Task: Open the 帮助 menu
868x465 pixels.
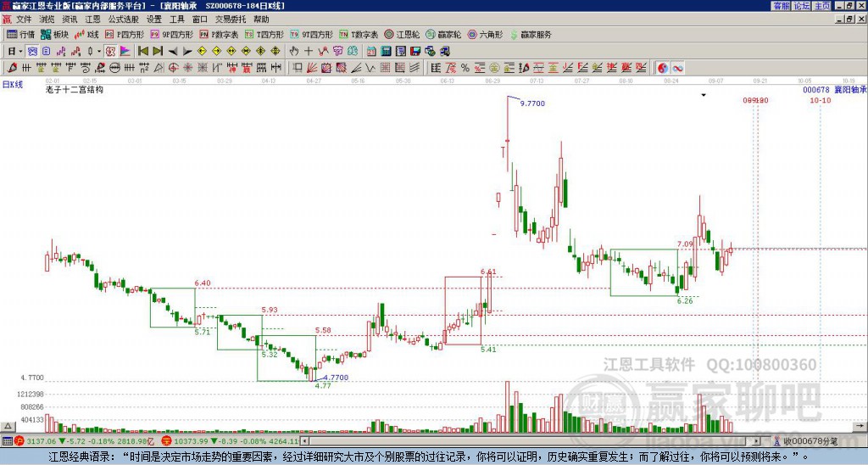Action: [x=261, y=20]
